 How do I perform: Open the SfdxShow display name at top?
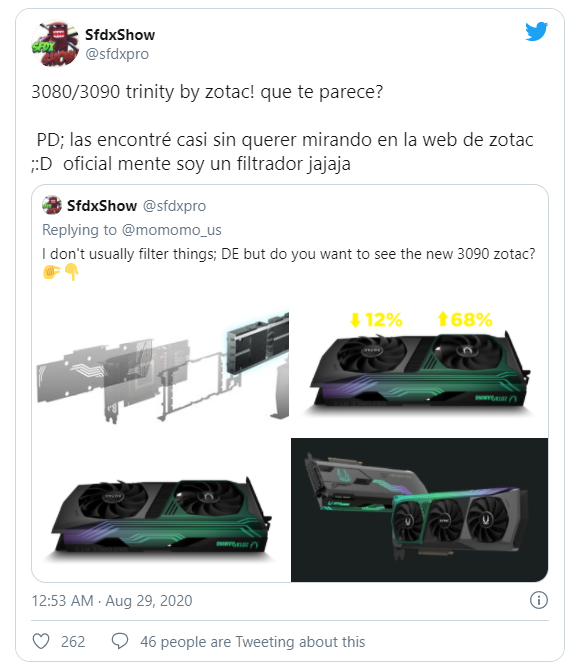120,35
